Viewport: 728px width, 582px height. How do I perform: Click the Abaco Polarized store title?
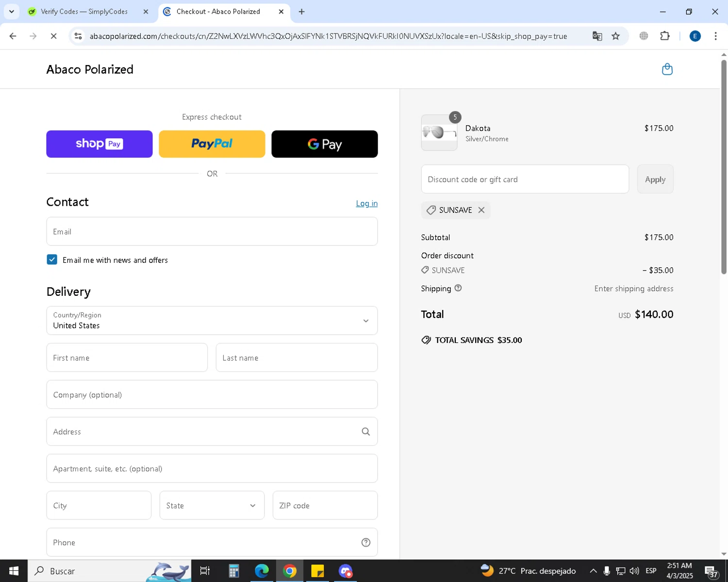pyautogui.click(x=90, y=69)
